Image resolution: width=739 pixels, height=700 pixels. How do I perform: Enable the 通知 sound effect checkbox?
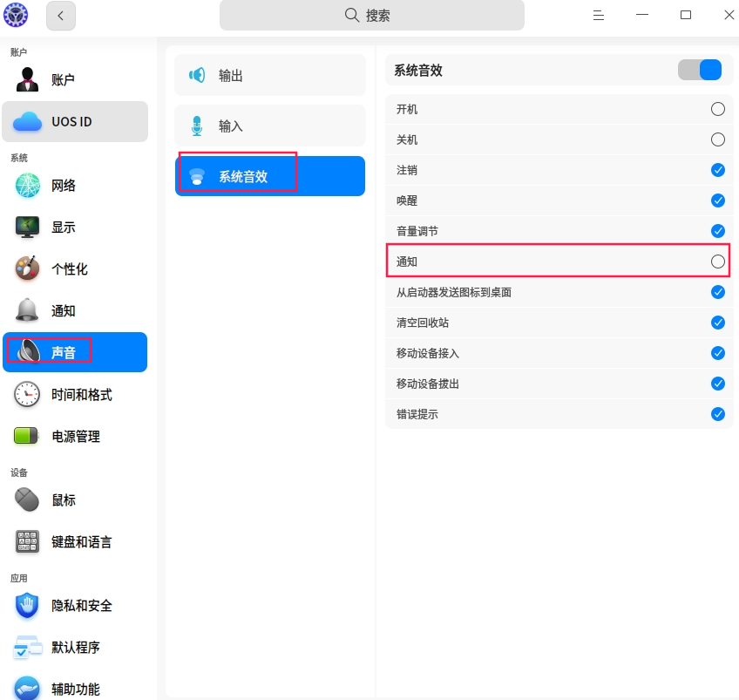click(x=718, y=262)
